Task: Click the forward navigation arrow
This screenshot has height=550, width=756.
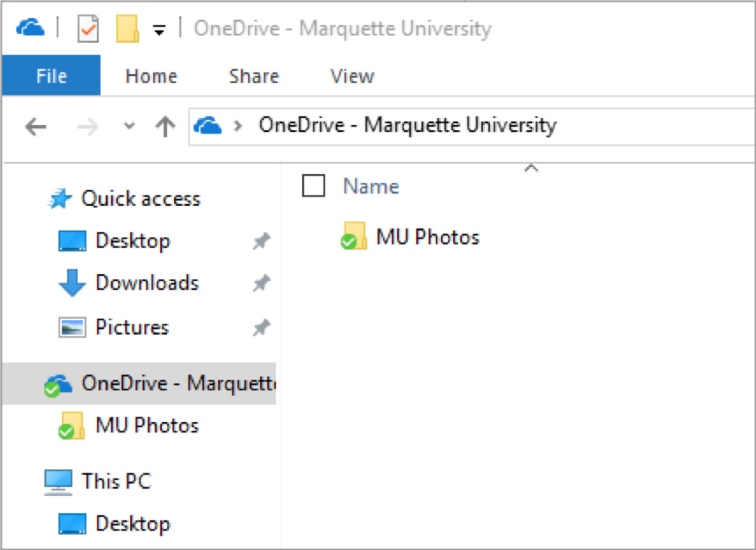Action: tap(88, 127)
